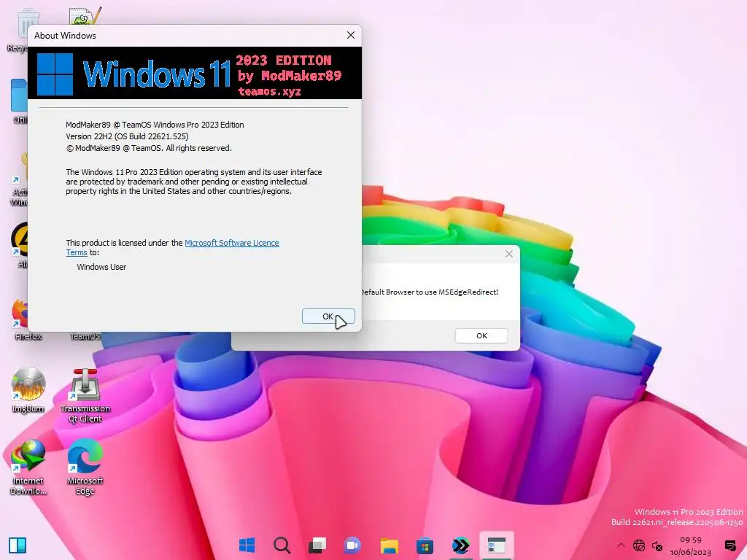The width and height of the screenshot is (747, 560).
Task: Select the ImgBurn desktop shortcut
Action: pyautogui.click(x=28, y=390)
